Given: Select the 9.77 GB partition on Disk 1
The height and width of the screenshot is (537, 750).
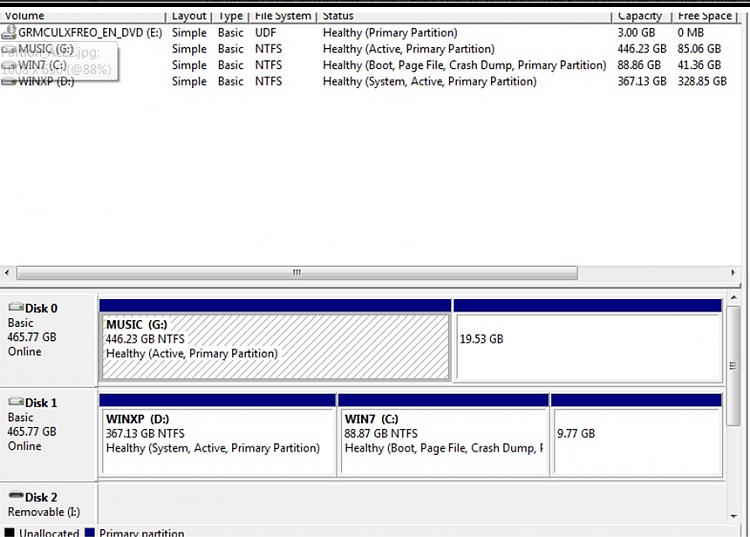Looking at the screenshot, I should click(637, 435).
